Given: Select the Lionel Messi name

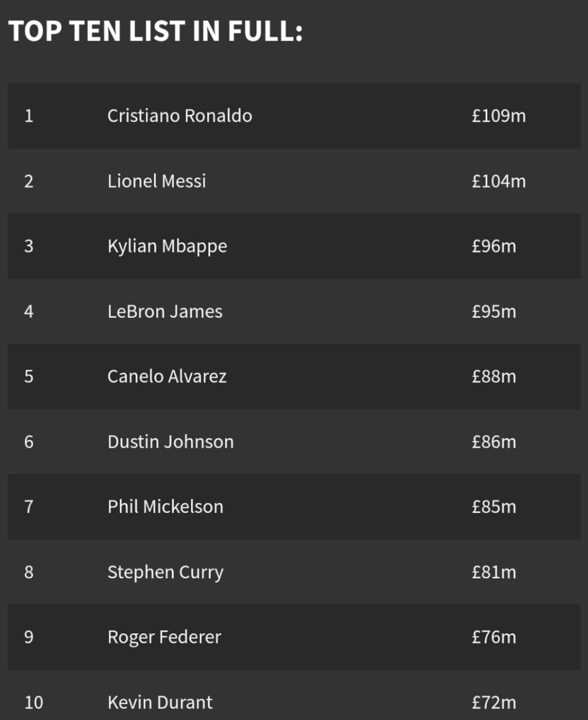Looking at the screenshot, I should (157, 181).
